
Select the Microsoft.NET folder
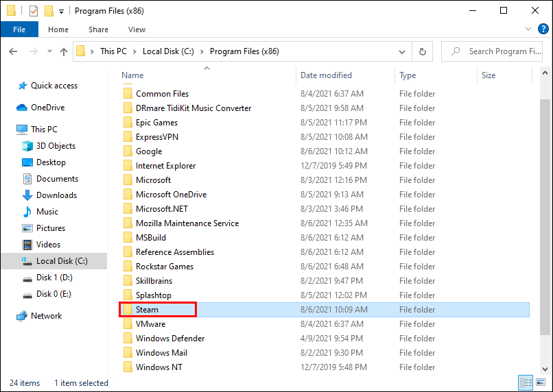point(324,209)
